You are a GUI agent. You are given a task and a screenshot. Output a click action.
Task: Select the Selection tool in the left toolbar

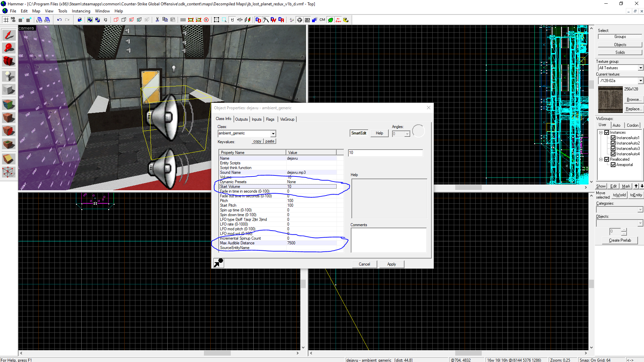9,35
